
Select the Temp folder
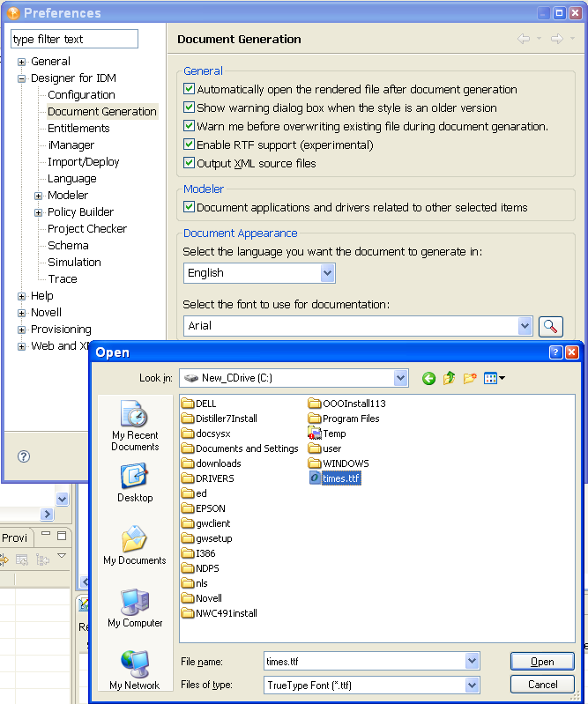tap(327, 434)
